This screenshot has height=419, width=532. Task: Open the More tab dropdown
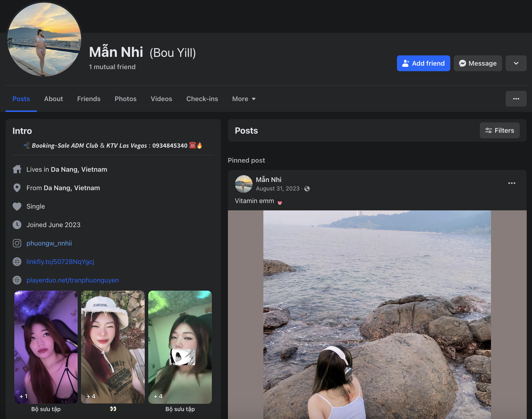(244, 99)
